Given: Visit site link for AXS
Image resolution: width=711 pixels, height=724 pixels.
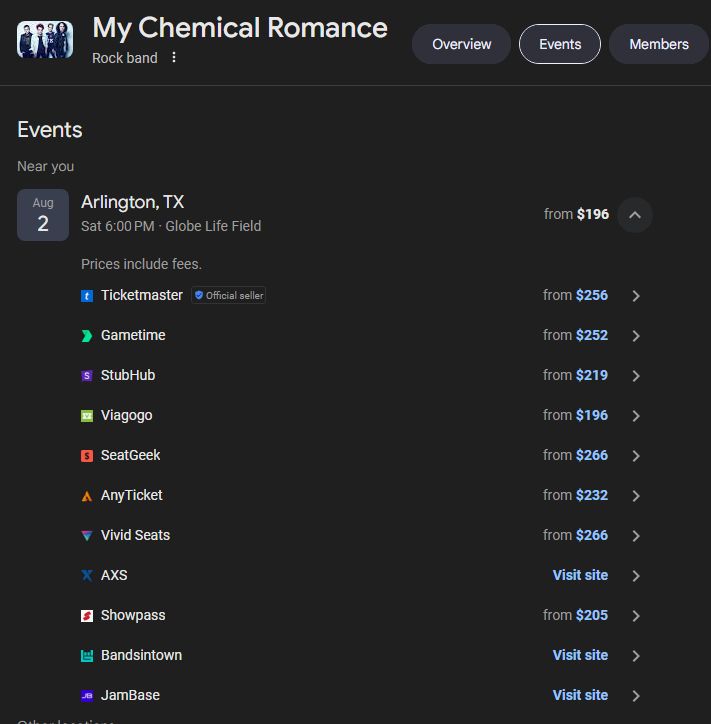Looking at the screenshot, I should (580, 575).
